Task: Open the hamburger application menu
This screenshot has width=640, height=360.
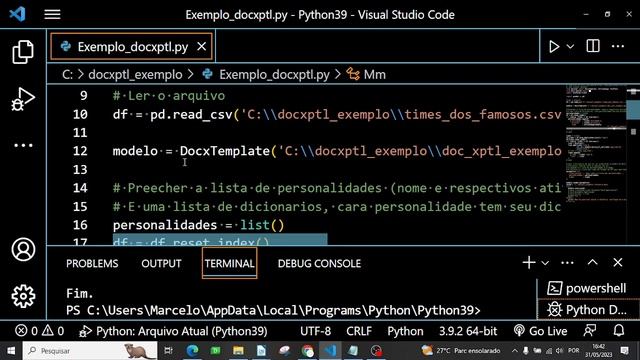Action: (x=52, y=15)
